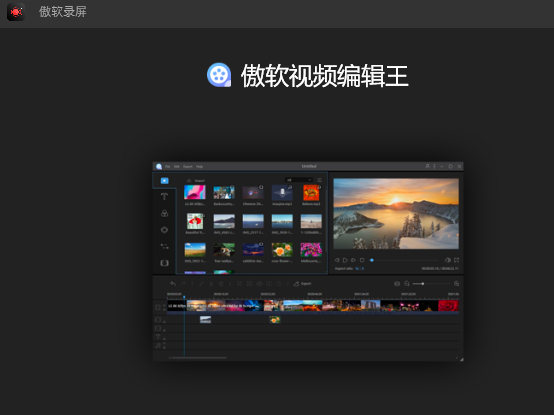Click the list sort icon beside All dropdown
The width and height of the screenshot is (554, 415).
pos(319,180)
